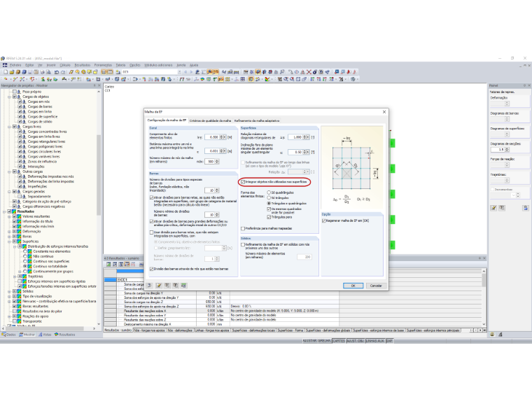Click the Redo arrow toolbar icon
This screenshot has width=532, height=399.
tap(63, 72)
